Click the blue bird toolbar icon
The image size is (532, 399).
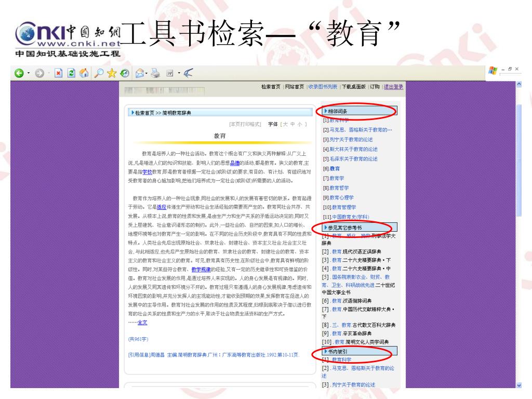188,73
